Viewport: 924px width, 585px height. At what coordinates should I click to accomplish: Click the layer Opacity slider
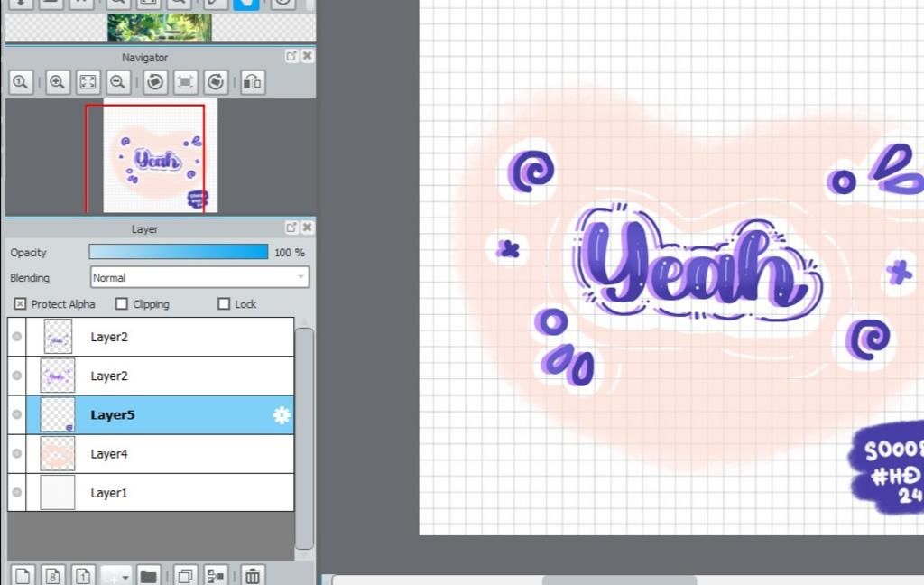pos(179,252)
